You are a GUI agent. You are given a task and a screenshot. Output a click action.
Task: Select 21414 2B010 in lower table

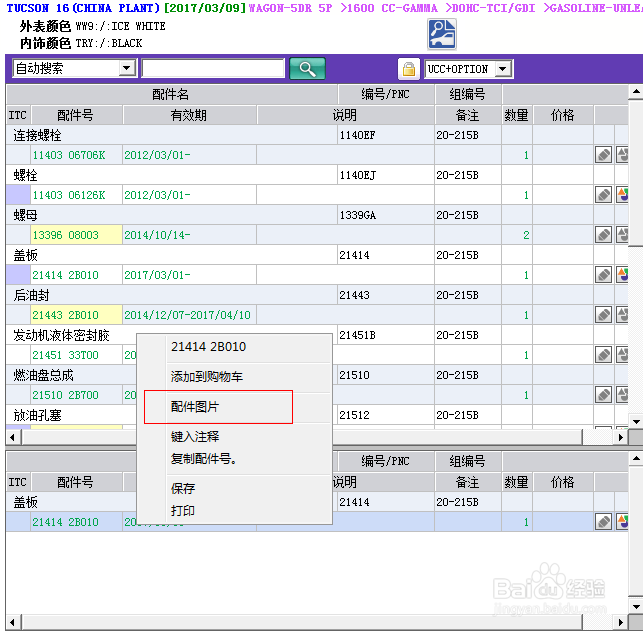(x=66, y=522)
